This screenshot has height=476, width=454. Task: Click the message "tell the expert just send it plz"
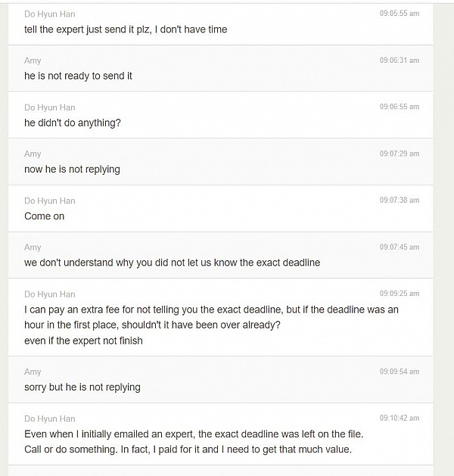point(126,30)
